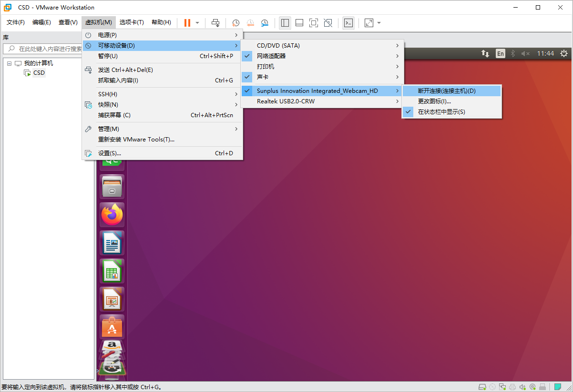Click the Ubuntu volume muted indicator
Viewport: 573px width, 392px height.
[x=525, y=53]
